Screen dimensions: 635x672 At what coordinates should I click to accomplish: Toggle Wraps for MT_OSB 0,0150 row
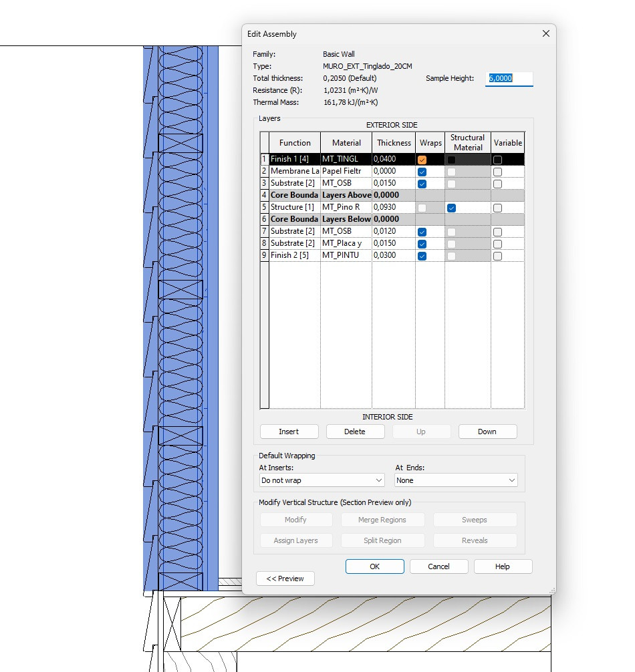click(422, 184)
